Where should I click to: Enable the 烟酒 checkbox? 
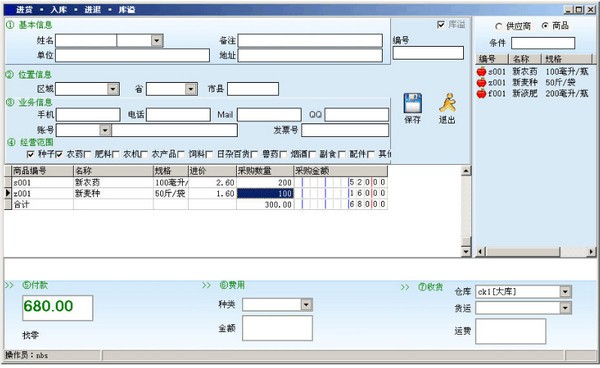[283, 154]
